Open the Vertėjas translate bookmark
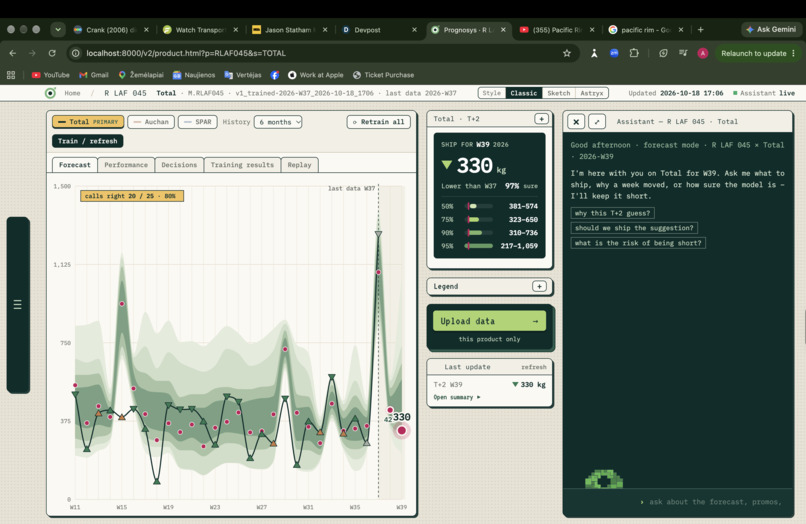The width and height of the screenshot is (806, 524). pos(243,75)
